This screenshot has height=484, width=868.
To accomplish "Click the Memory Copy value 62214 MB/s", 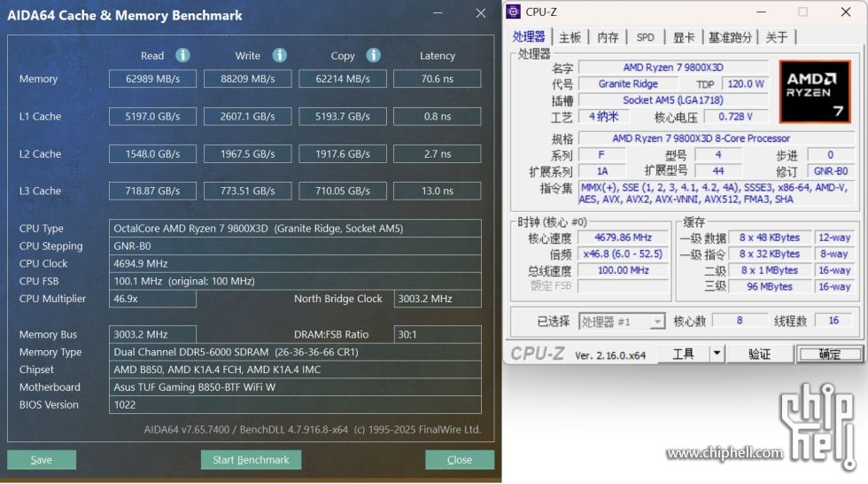I will 343,79.
